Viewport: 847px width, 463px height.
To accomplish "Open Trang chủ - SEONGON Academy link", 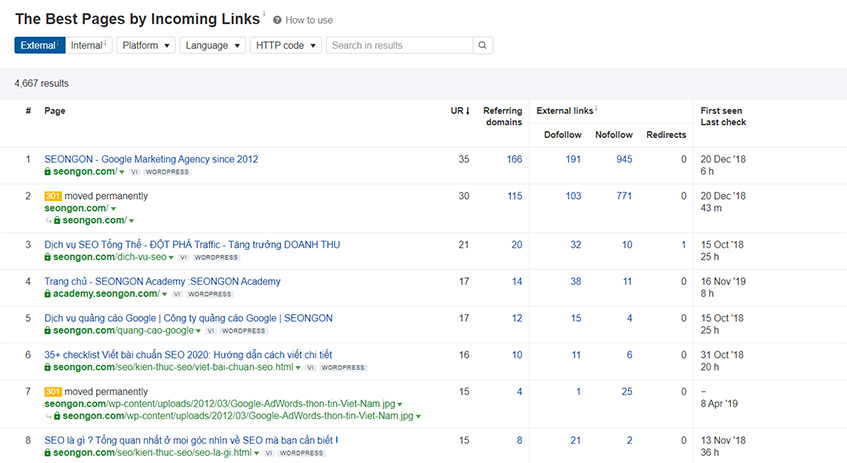I will coord(163,281).
